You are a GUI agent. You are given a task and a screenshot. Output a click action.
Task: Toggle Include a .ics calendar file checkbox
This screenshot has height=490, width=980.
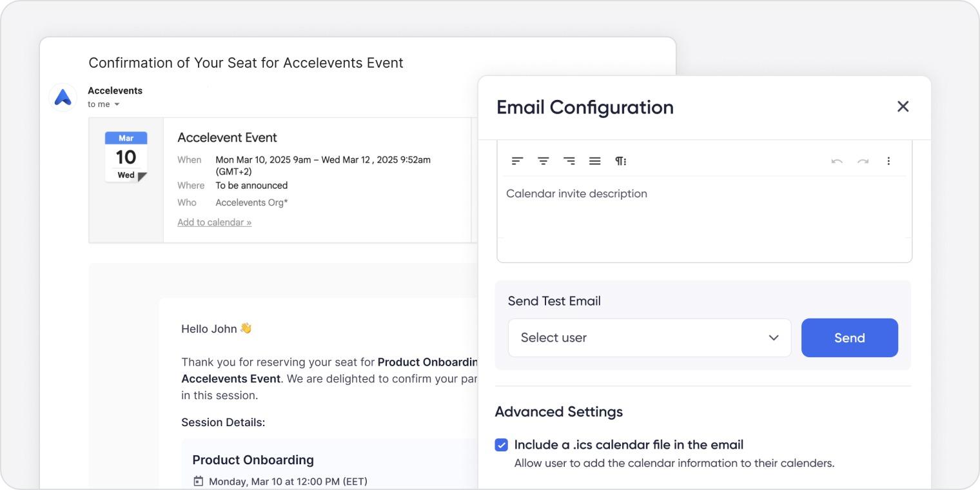coord(502,445)
